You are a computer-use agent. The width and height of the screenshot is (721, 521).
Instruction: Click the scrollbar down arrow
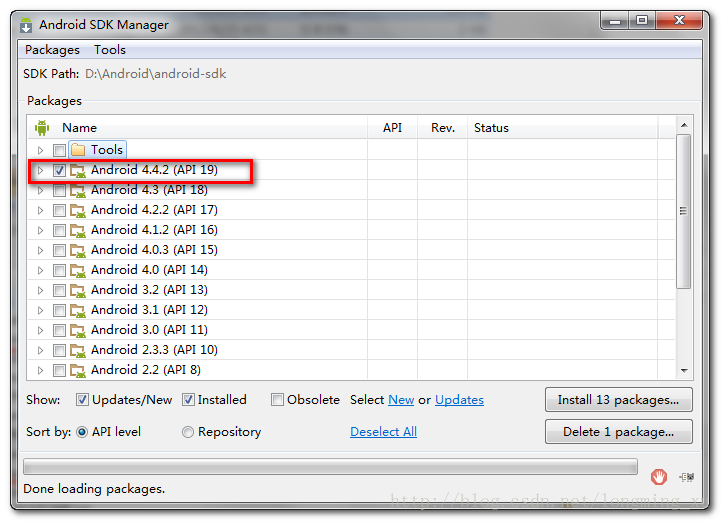(x=684, y=371)
